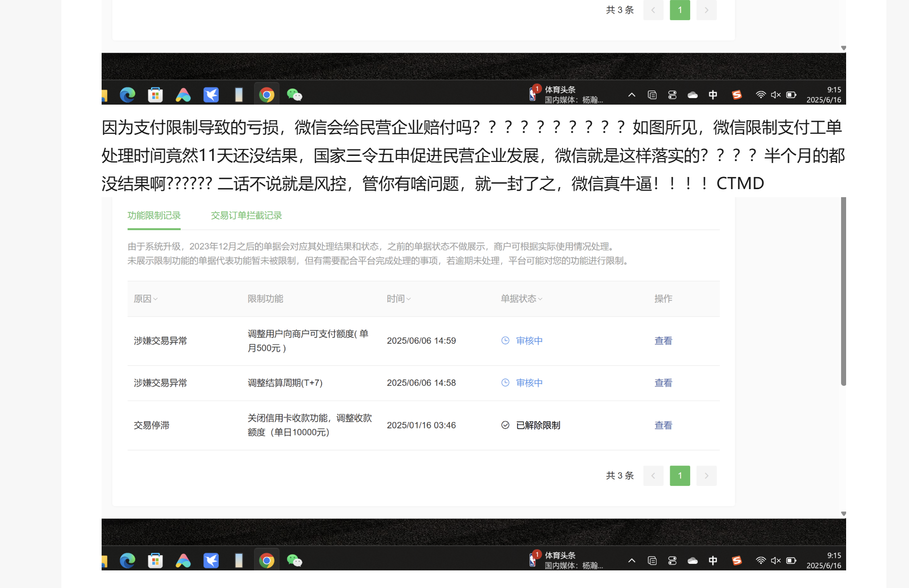Screen dimensions: 909x588
Task: Click 查看 for the 交易停滞 row
Action: (x=664, y=425)
